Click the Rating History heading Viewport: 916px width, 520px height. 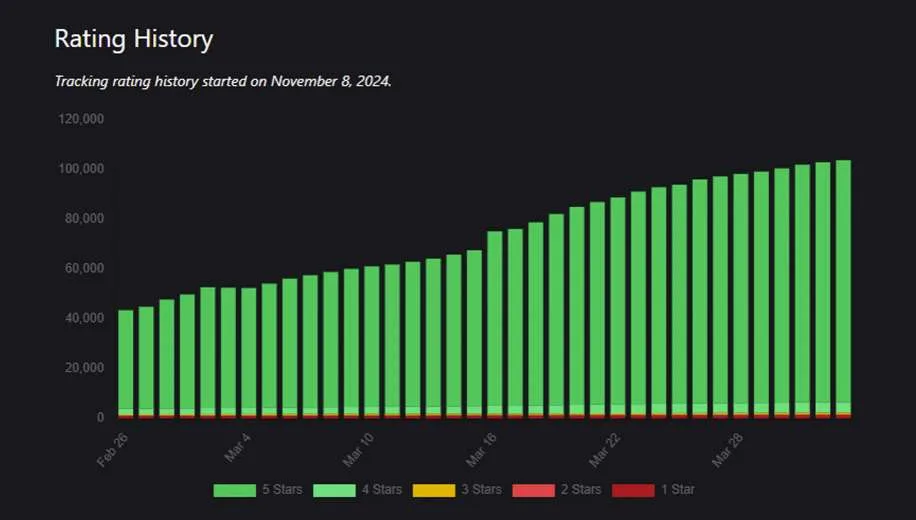click(134, 39)
